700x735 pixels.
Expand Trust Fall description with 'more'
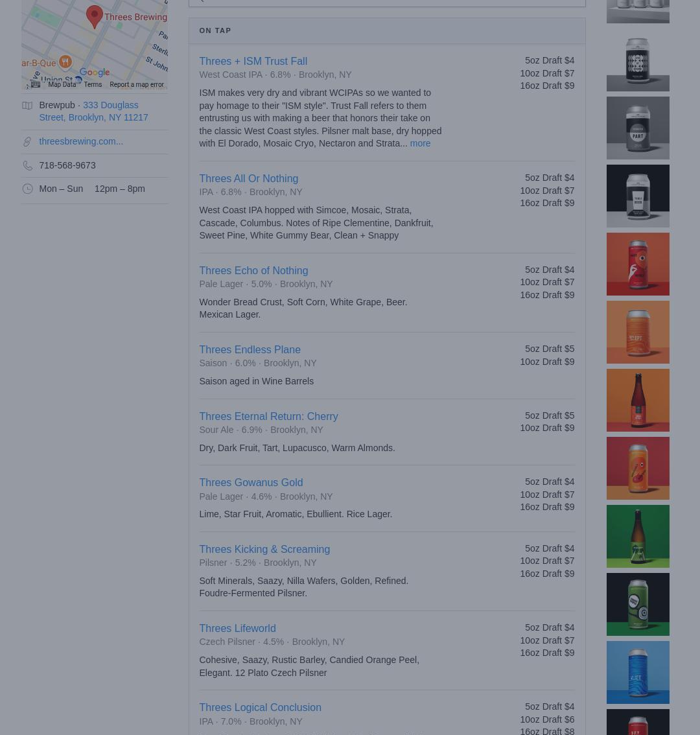[420, 143]
